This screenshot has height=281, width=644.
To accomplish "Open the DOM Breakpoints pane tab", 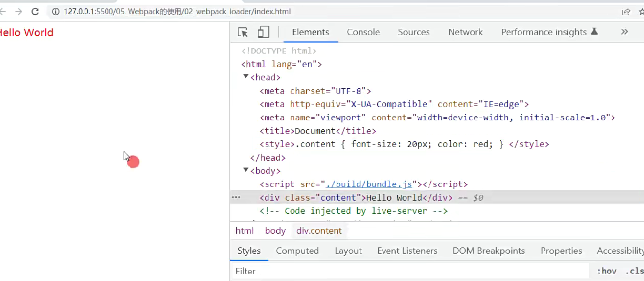I will pos(489,251).
